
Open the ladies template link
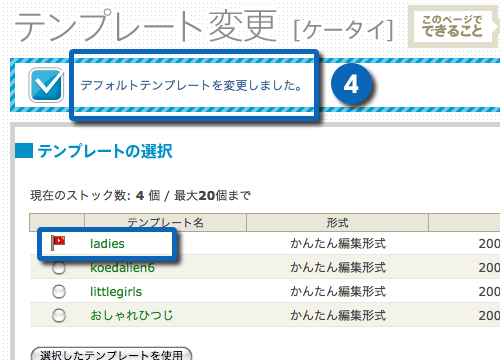coord(107,244)
